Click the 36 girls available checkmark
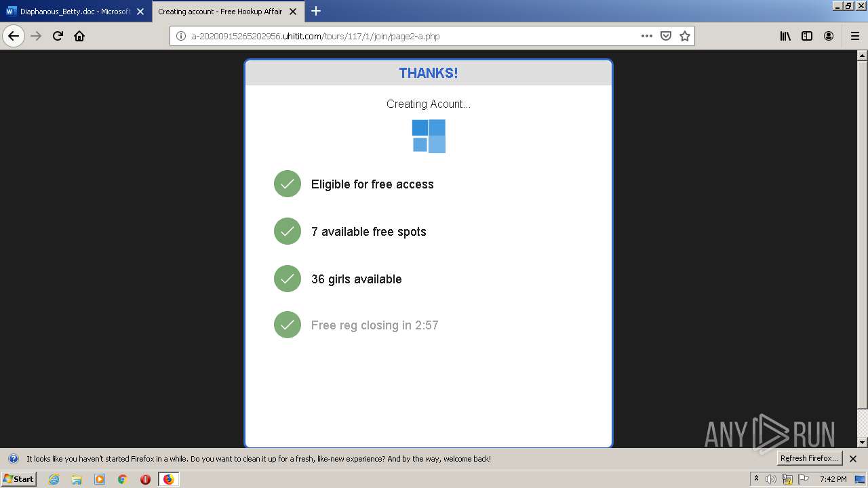This screenshot has height=488, width=868. (x=288, y=279)
